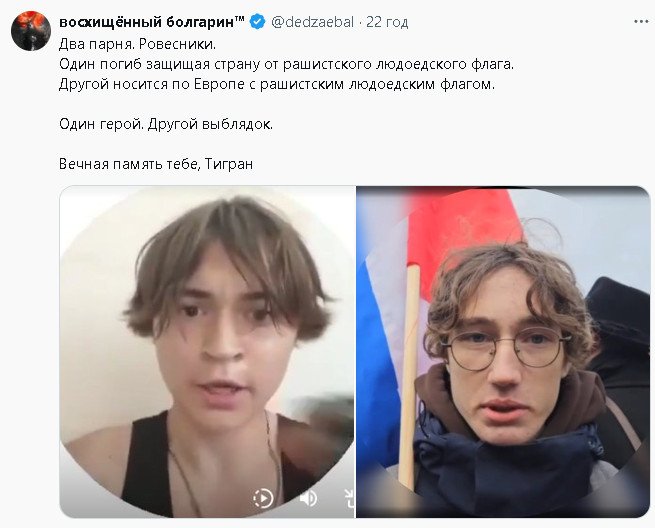The height and width of the screenshot is (528, 655).
Task: Click the blue verified badge icon
Action: (257, 22)
